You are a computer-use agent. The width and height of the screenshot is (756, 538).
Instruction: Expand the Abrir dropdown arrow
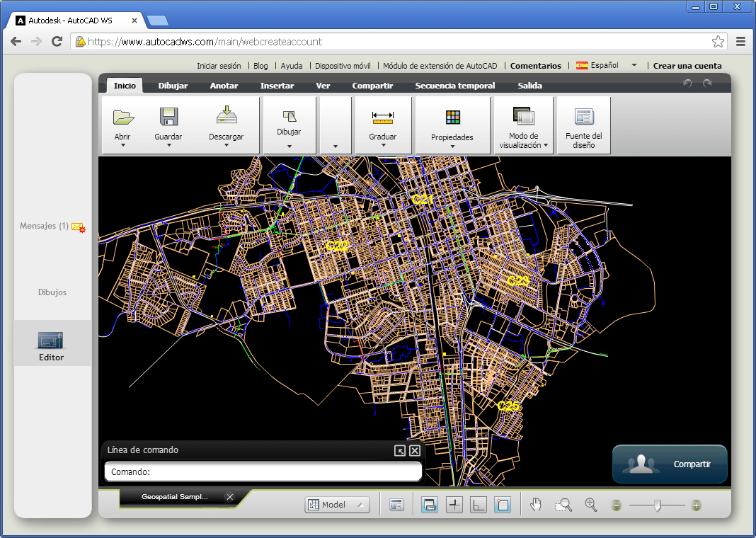pos(123,145)
